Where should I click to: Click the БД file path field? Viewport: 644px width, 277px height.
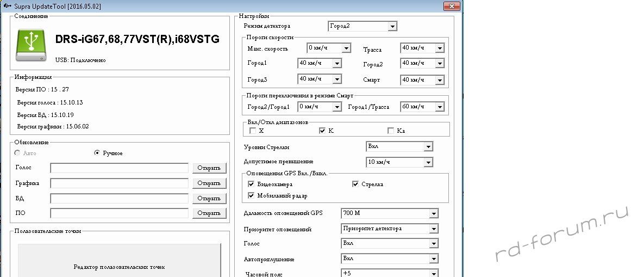pyautogui.click(x=119, y=199)
